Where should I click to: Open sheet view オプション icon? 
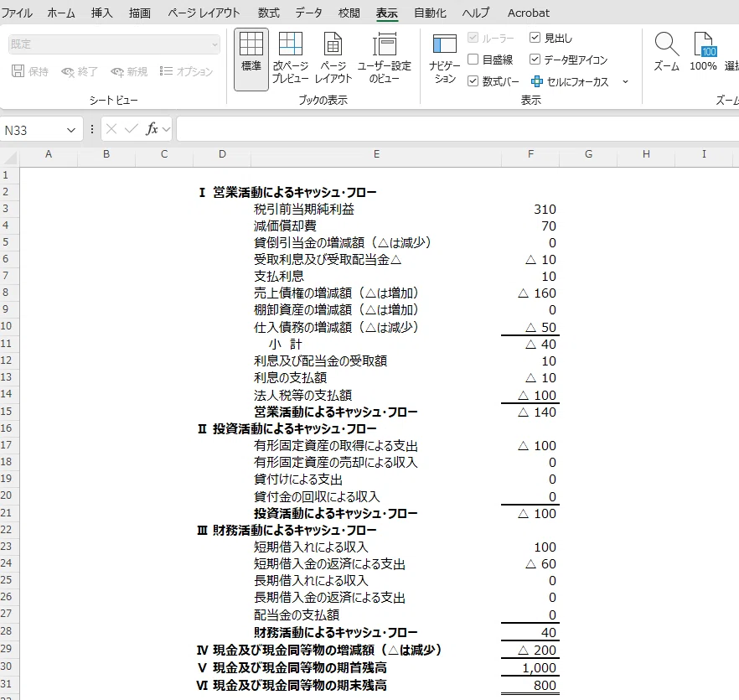pos(166,71)
